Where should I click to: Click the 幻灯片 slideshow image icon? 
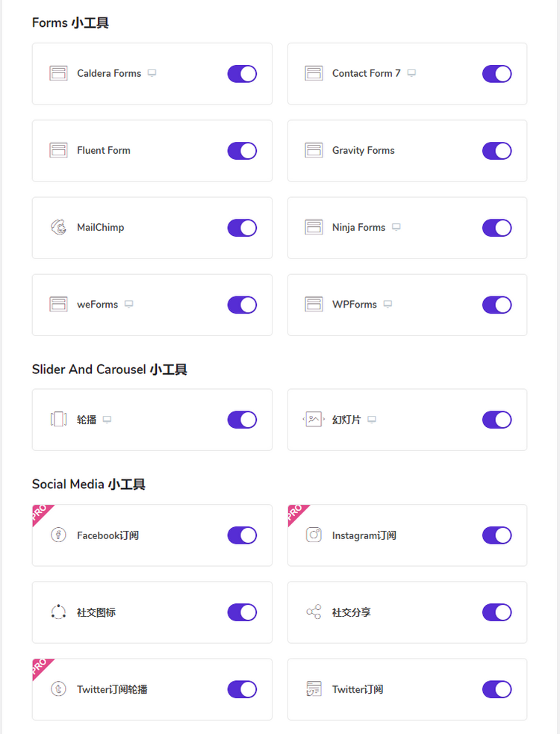point(314,419)
